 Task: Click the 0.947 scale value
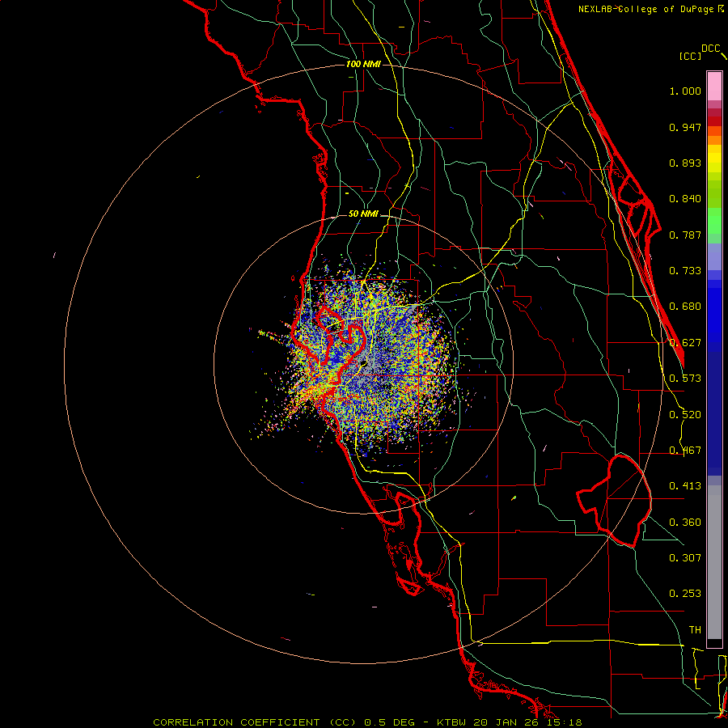tap(685, 127)
